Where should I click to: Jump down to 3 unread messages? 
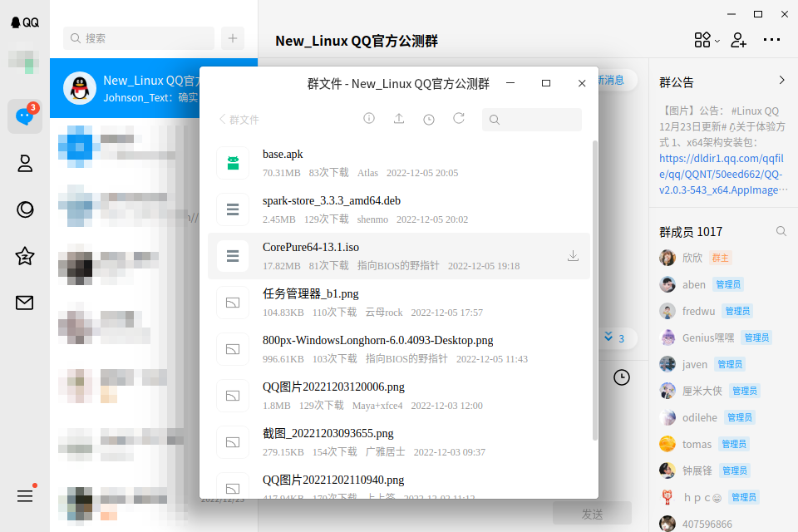coord(618,338)
